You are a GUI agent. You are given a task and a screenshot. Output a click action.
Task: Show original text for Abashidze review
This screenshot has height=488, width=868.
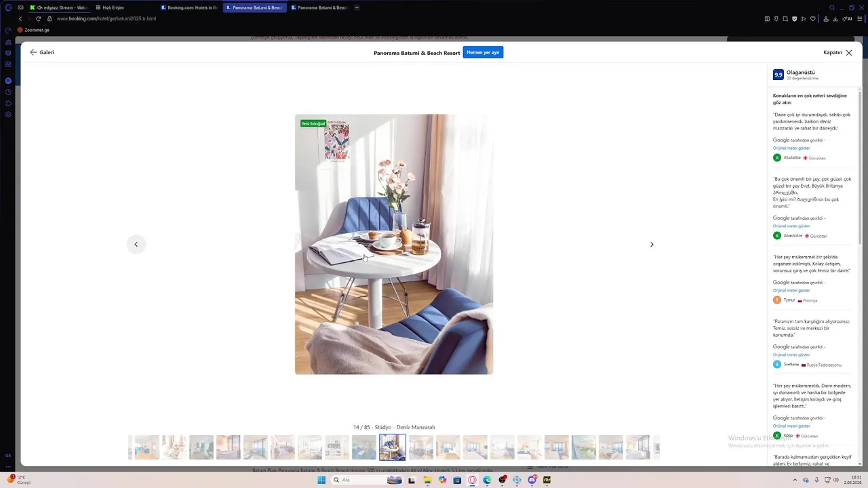pos(791,226)
